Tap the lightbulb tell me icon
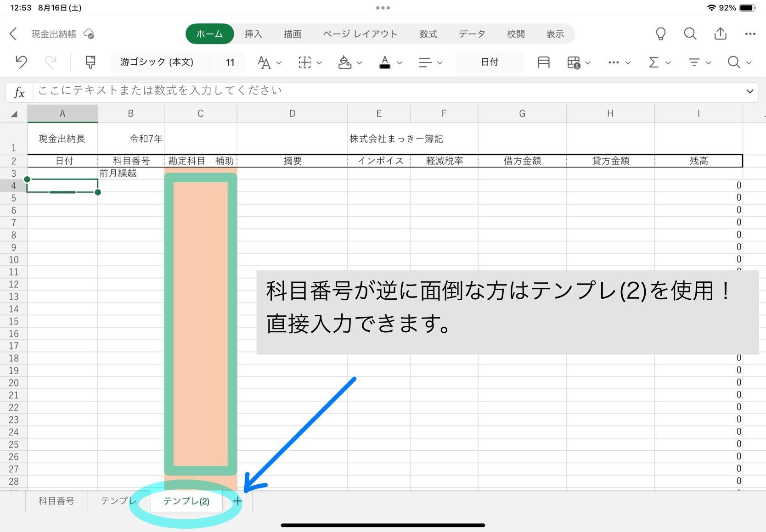The image size is (766, 532). pyautogui.click(x=660, y=34)
